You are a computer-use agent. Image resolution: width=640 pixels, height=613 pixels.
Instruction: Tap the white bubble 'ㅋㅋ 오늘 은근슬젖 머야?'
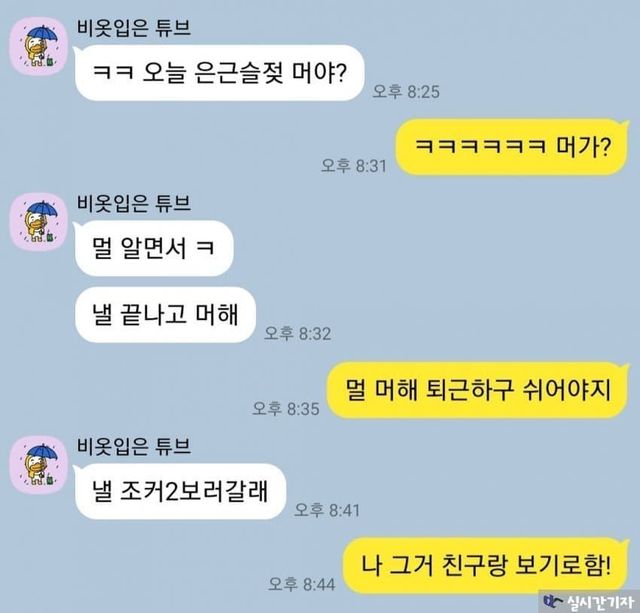pos(219,73)
